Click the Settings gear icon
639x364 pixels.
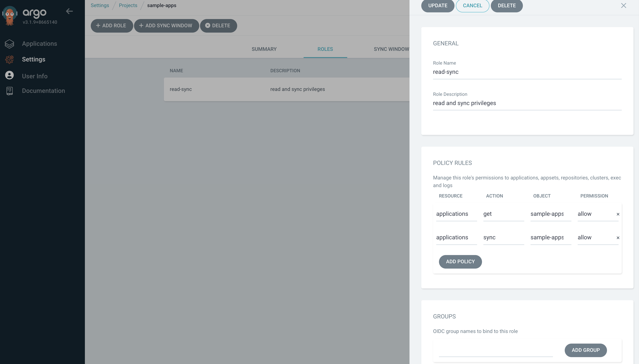(9, 59)
